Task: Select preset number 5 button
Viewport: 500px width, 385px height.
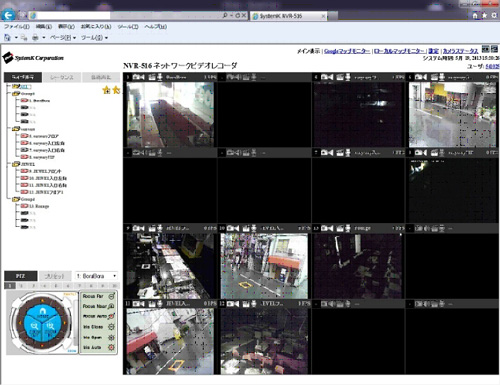Action: [56, 286]
